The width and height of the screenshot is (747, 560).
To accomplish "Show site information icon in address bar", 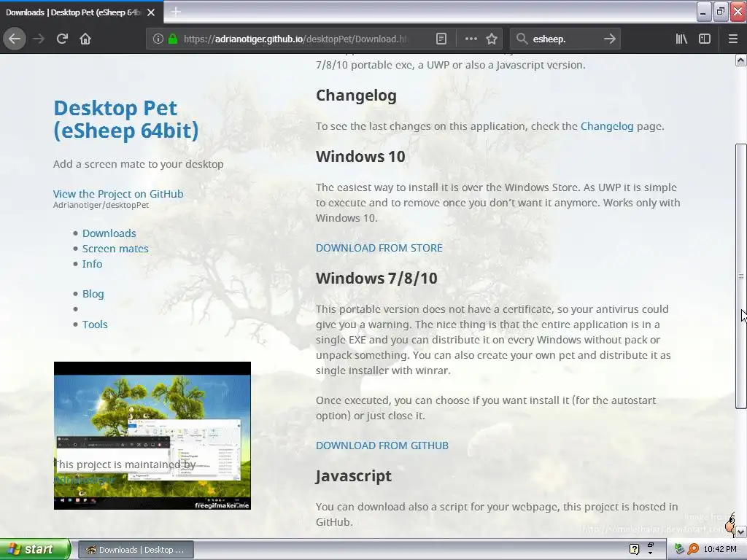I will [x=158, y=39].
